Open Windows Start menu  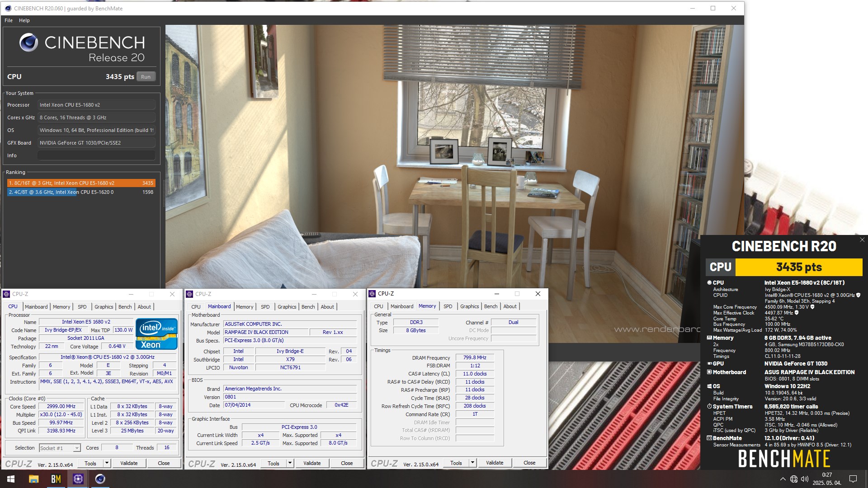11,479
